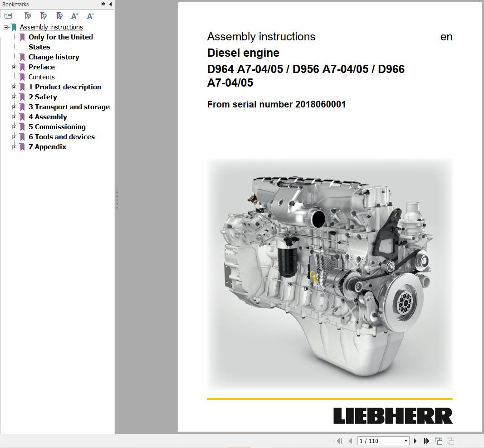The image size is (484, 448).
Task: Expand the 2 Safety bookmark
Action: coord(14,97)
